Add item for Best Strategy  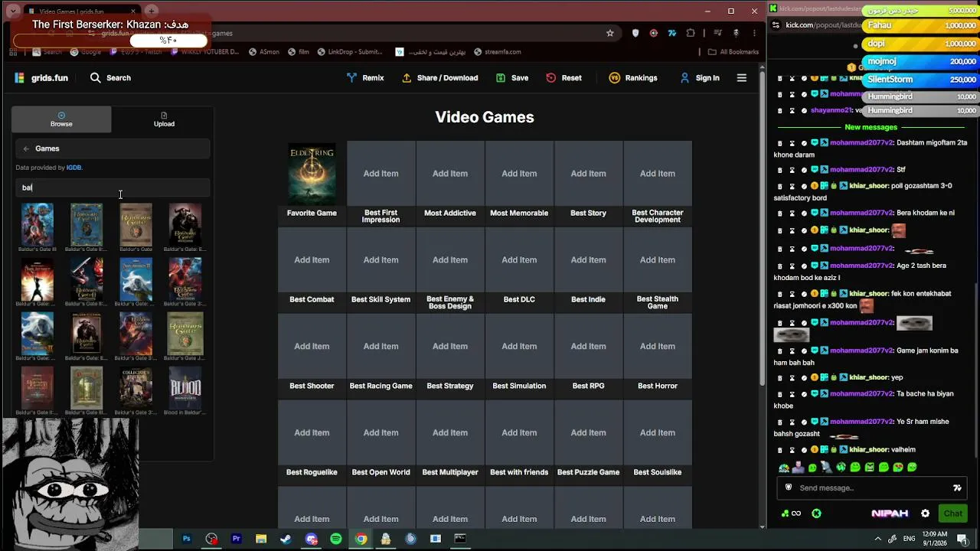450,347
